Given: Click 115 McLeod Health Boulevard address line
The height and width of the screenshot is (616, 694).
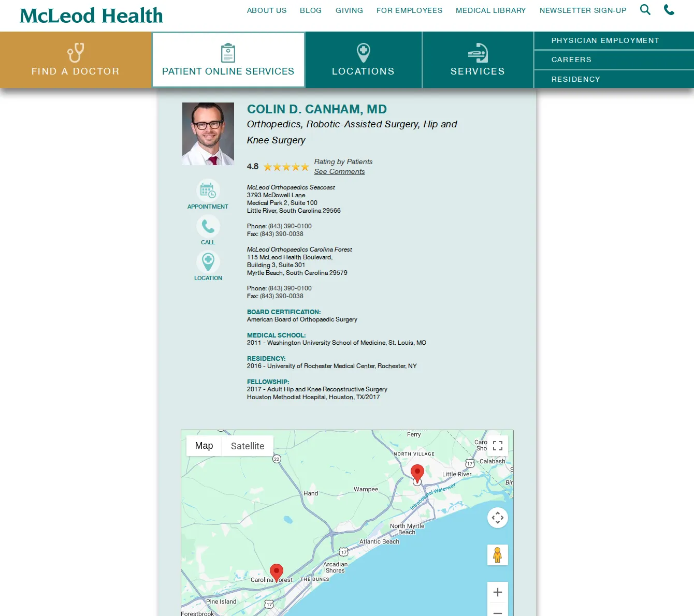Looking at the screenshot, I should pyautogui.click(x=290, y=257).
